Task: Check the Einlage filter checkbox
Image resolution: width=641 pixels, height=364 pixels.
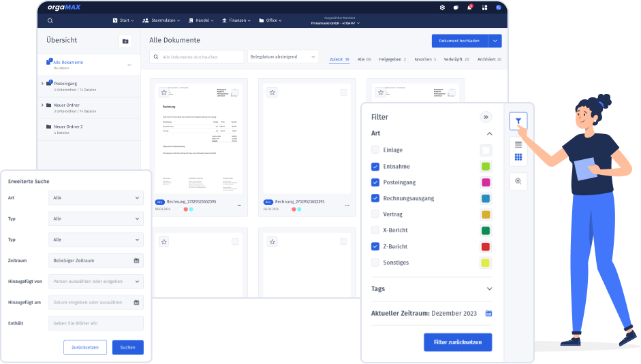Action: (375, 150)
